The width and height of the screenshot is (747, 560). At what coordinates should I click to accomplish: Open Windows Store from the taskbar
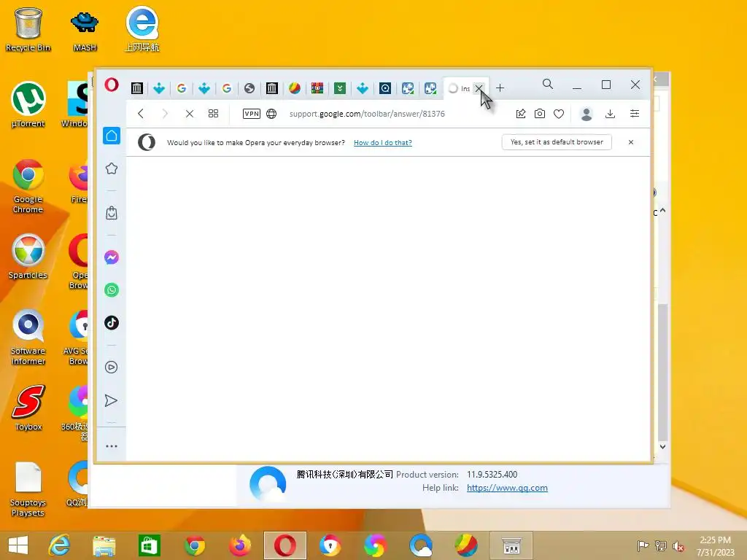pyautogui.click(x=149, y=545)
